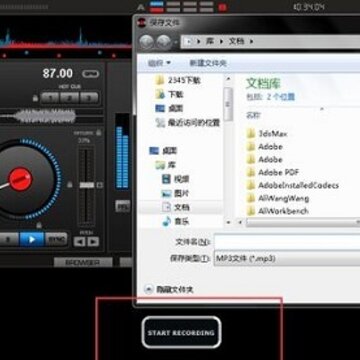Open the 保存类型 MP3 dropdown
Image resolution: width=360 pixels, height=360 pixels.
point(287,258)
